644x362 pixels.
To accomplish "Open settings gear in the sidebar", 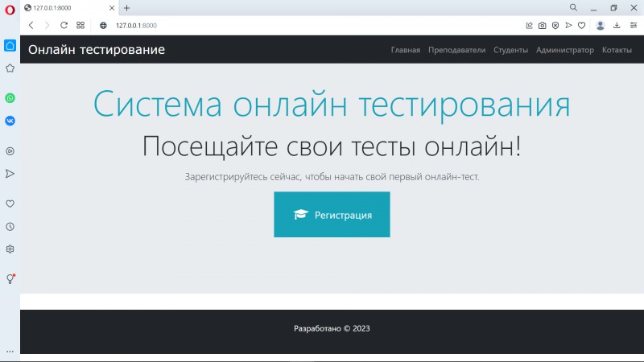I will point(10,249).
